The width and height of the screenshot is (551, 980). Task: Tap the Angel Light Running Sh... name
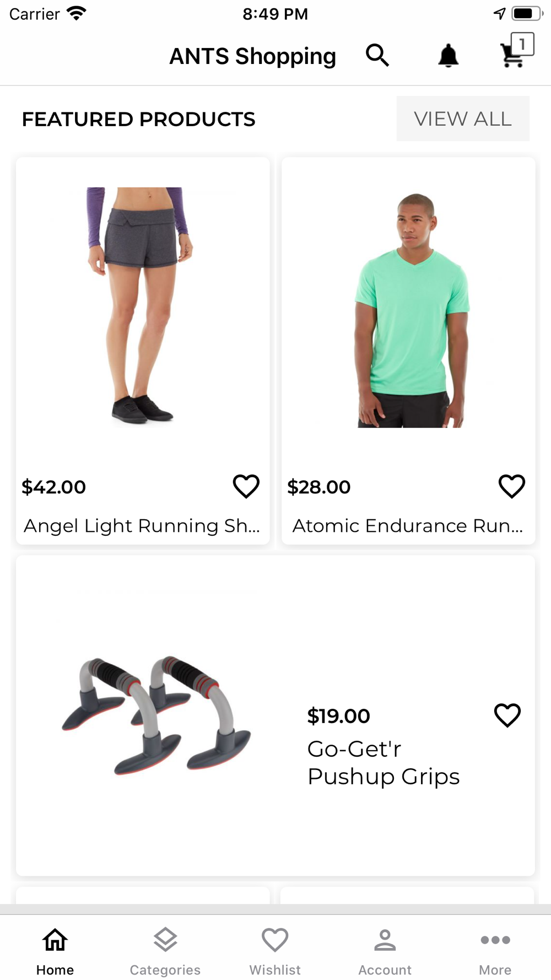pyautogui.click(x=142, y=526)
